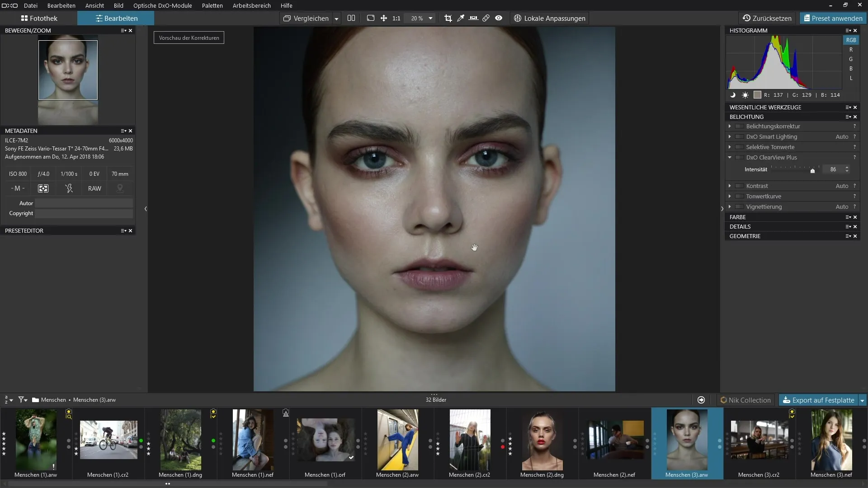Expand DxO Smart Lighting section
868x488 pixels.
click(x=730, y=136)
